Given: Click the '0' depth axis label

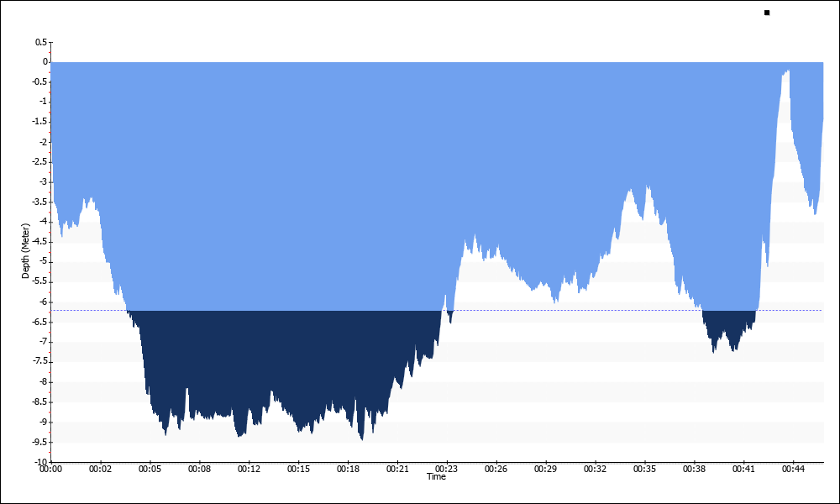Looking at the screenshot, I should [x=45, y=61].
